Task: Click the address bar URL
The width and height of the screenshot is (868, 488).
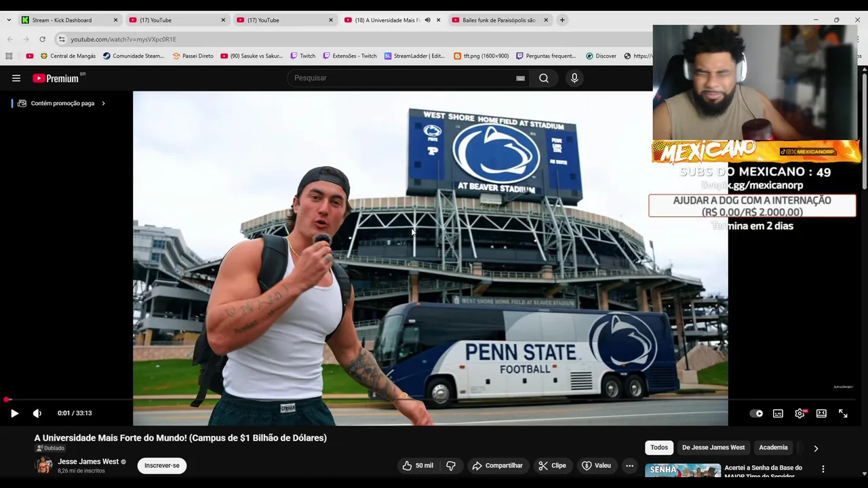Action: (123, 39)
